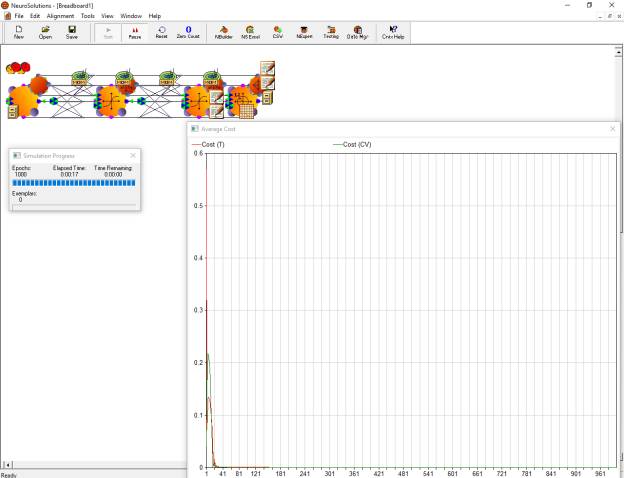Screen dimensions: 624x478
Task: Open a file with the Open icon
Action: coord(45,32)
